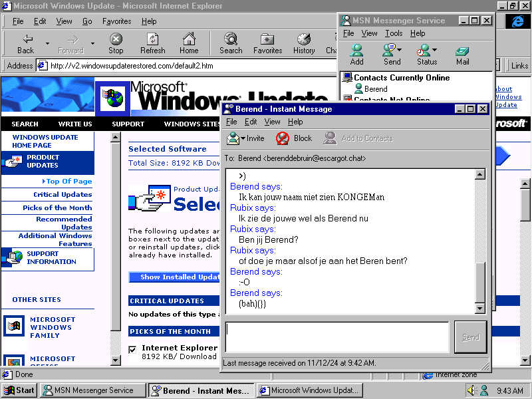532x399 pixels.
Task: Click the Critical Updates link
Action: click(63, 195)
